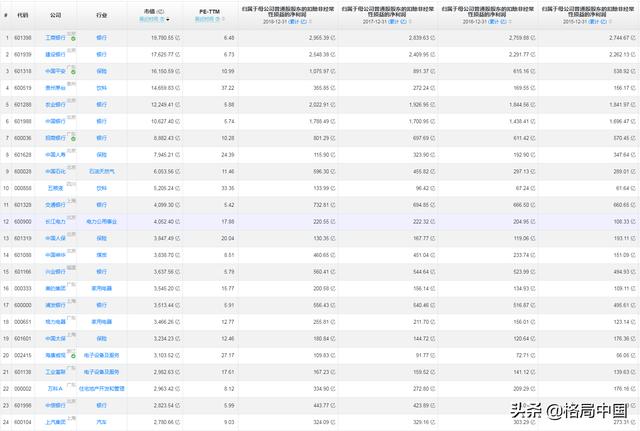The width and height of the screenshot is (640, 431).
Task: Open company link 长江电力 in row 12
Action: pyautogui.click(x=55, y=222)
